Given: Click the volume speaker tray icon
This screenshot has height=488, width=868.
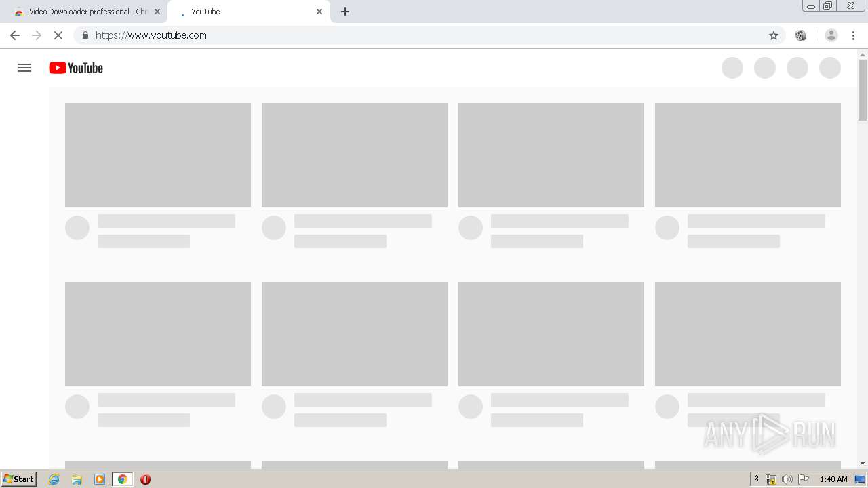Looking at the screenshot, I should [787, 479].
